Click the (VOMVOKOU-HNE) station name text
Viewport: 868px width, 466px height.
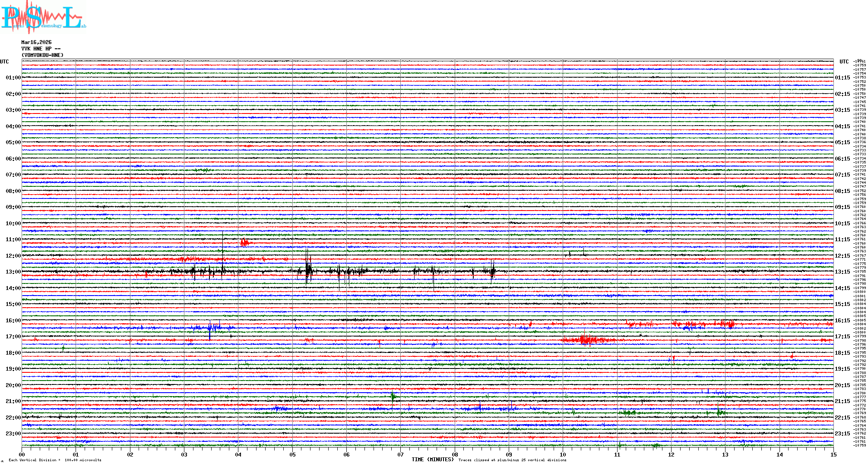(42, 55)
